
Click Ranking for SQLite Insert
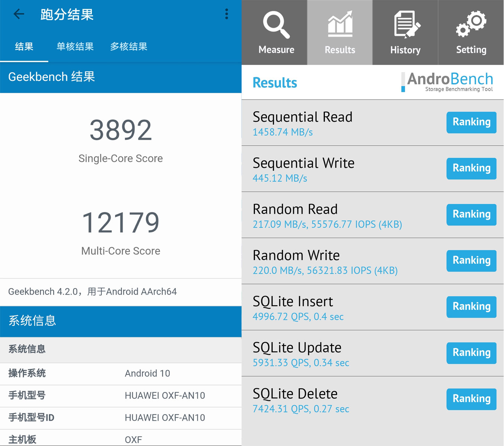coord(471,307)
